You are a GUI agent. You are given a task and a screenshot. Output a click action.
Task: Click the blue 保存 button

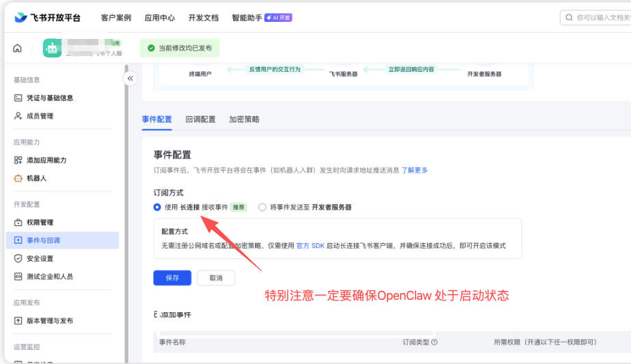(x=172, y=278)
